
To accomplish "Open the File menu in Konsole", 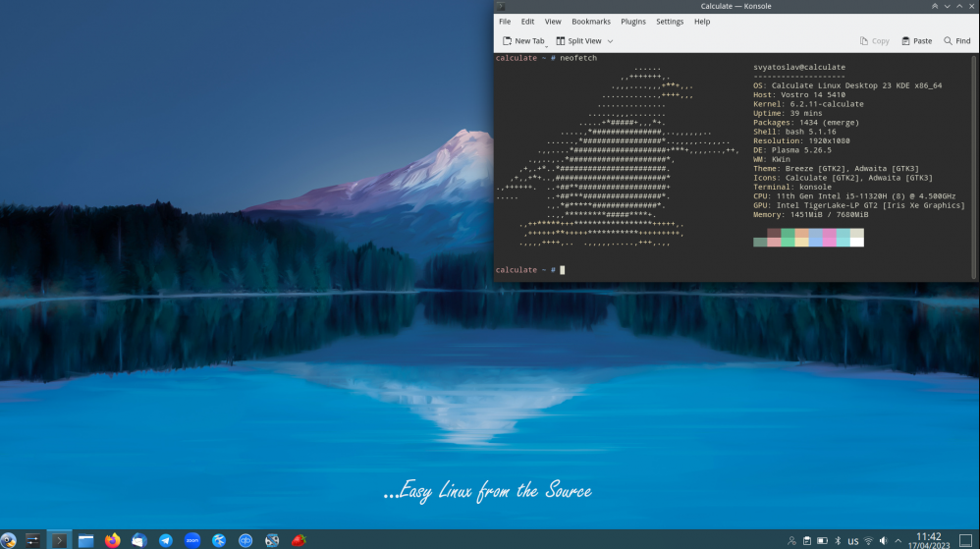I will pyautogui.click(x=505, y=22).
